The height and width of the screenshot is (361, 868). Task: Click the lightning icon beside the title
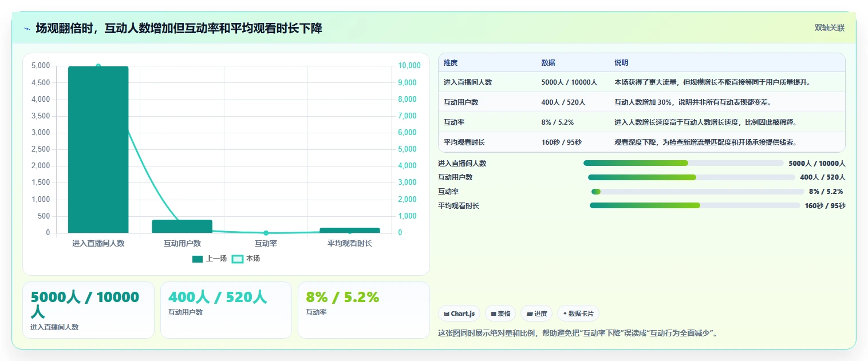click(x=27, y=29)
